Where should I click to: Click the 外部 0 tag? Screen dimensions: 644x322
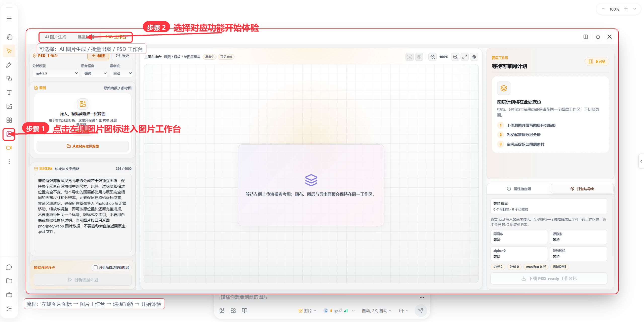pyautogui.click(x=514, y=267)
